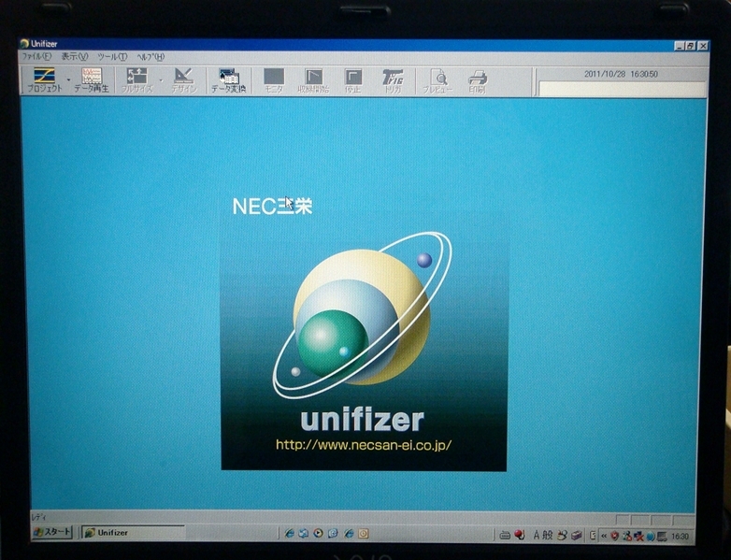Open the プレビュー (print preview) icon
The height and width of the screenshot is (560, 731).
click(437, 80)
